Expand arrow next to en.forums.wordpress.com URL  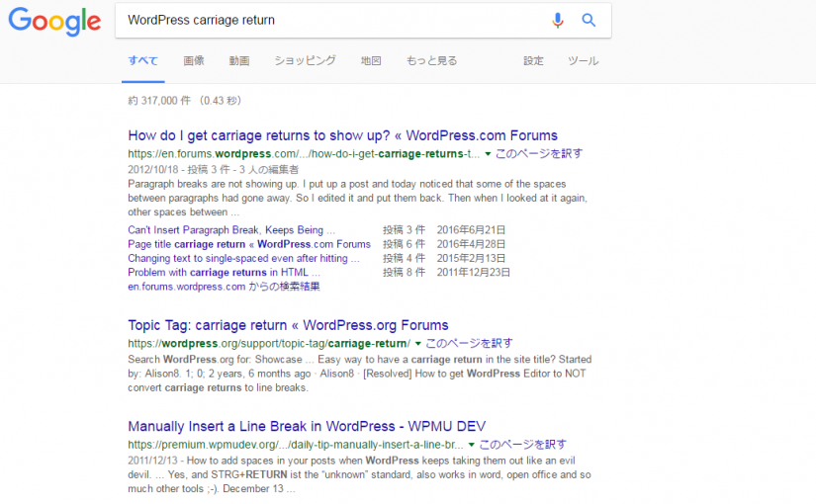click(x=488, y=154)
